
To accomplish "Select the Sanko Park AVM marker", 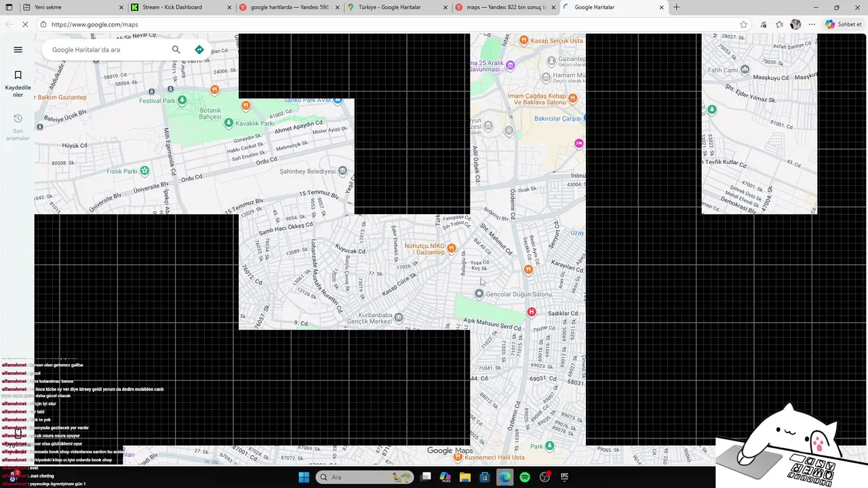I will pyautogui.click(x=338, y=100).
